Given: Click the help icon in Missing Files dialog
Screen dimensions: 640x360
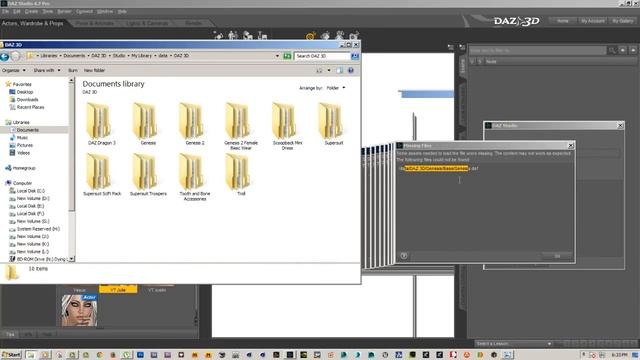Looking at the screenshot, I should point(404,256).
